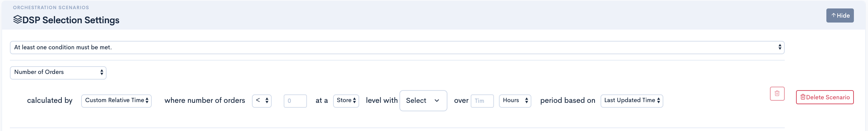868x131 pixels.
Task: Focus the time amount field after 'over'
Action: (482, 101)
